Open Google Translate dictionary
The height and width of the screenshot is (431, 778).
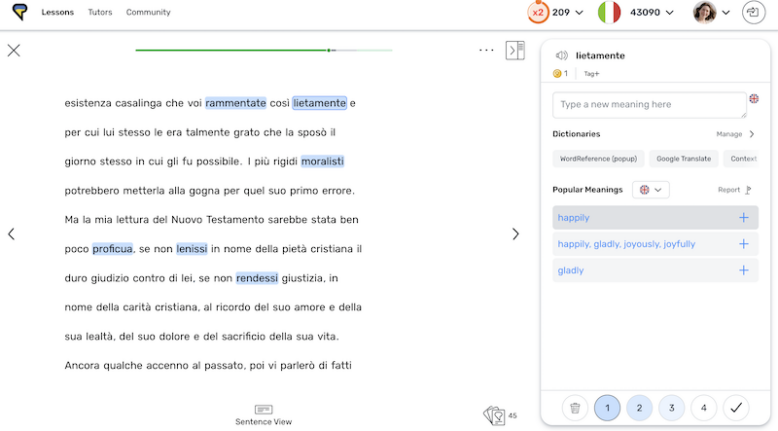pyautogui.click(x=683, y=158)
